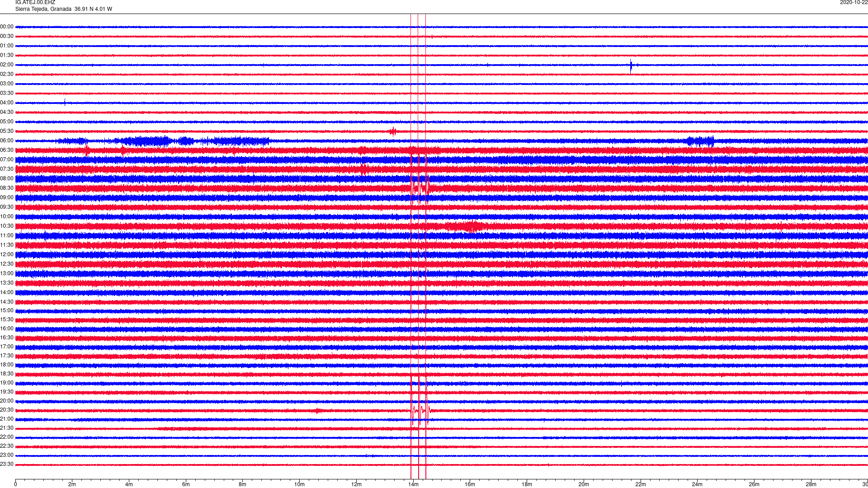The width and height of the screenshot is (868, 488).
Task: Click the 8m tick on time axis
Action: pos(243,484)
